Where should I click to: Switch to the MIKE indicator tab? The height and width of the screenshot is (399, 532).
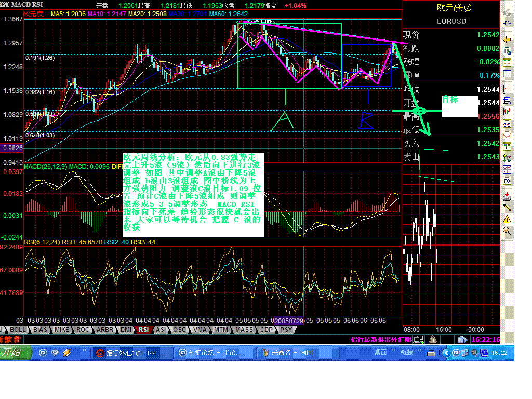(61, 330)
